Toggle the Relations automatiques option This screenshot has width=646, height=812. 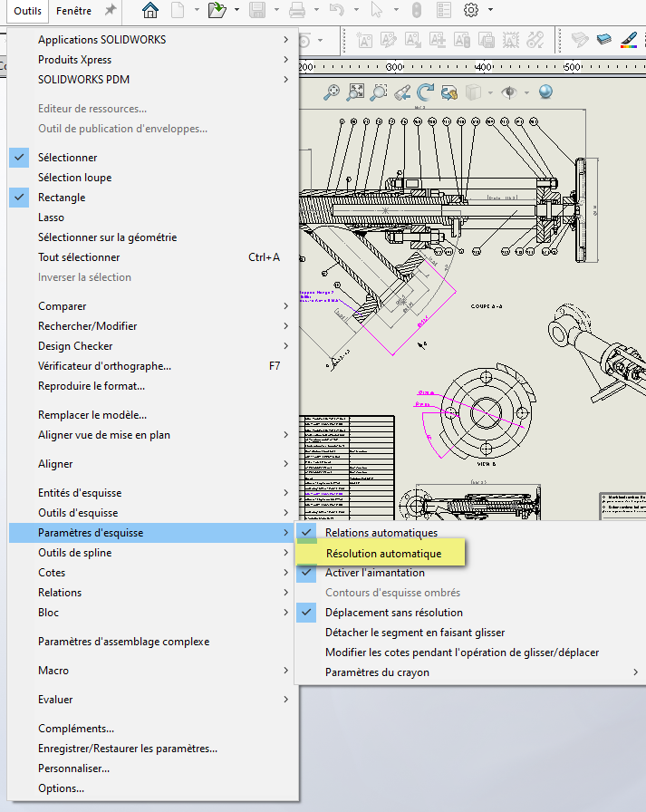[381, 533]
